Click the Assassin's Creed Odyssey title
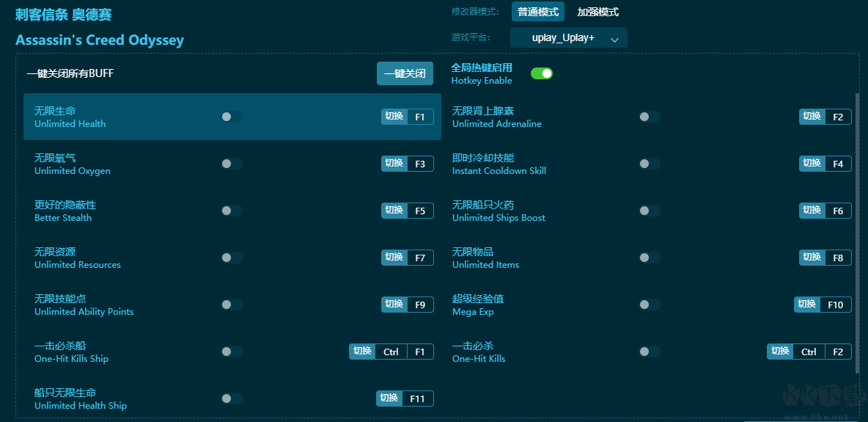 tap(100, 40)
